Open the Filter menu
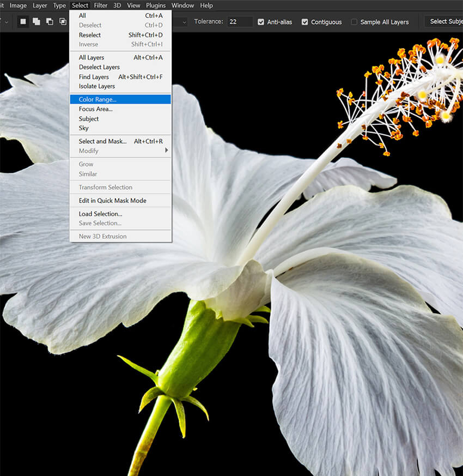This screenshot has height=476, width=463. (x=100, y=5)
